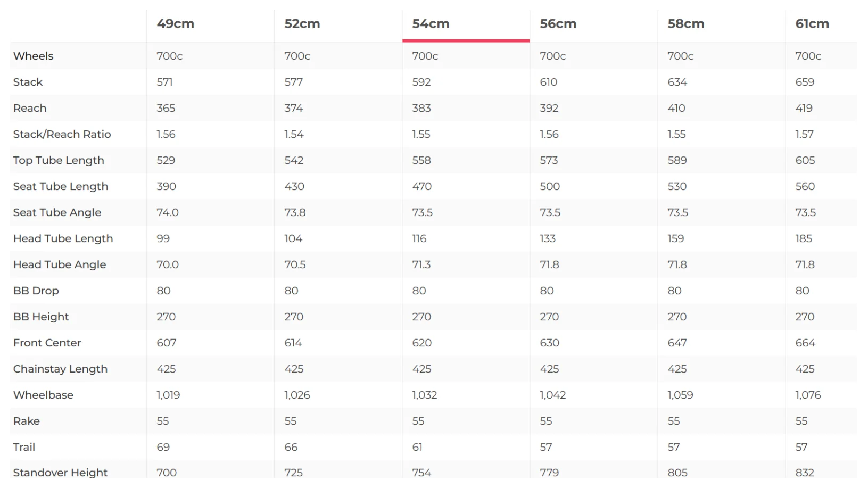Click the Head Tube Length row label

click(x=63, y=238)
